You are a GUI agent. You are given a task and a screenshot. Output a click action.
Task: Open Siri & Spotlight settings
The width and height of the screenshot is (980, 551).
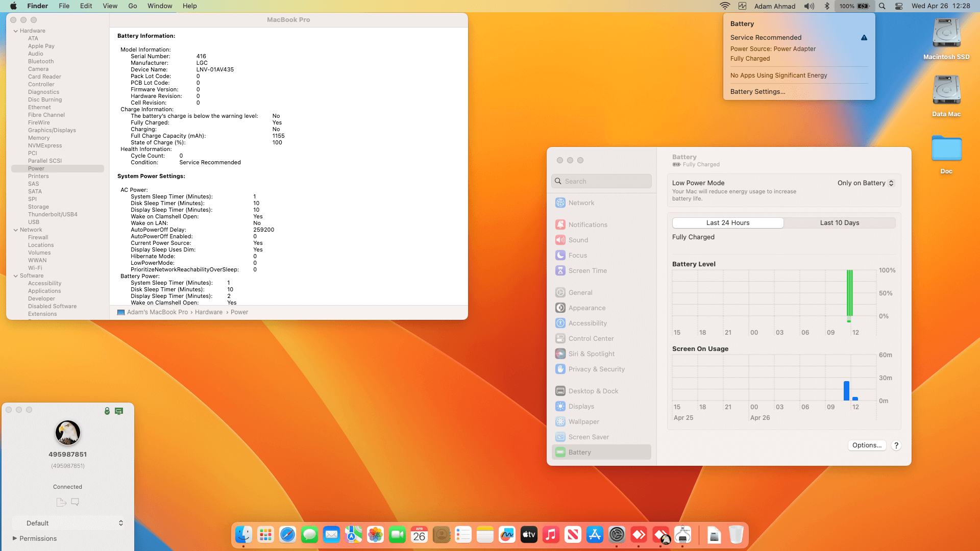click(601, 354)
